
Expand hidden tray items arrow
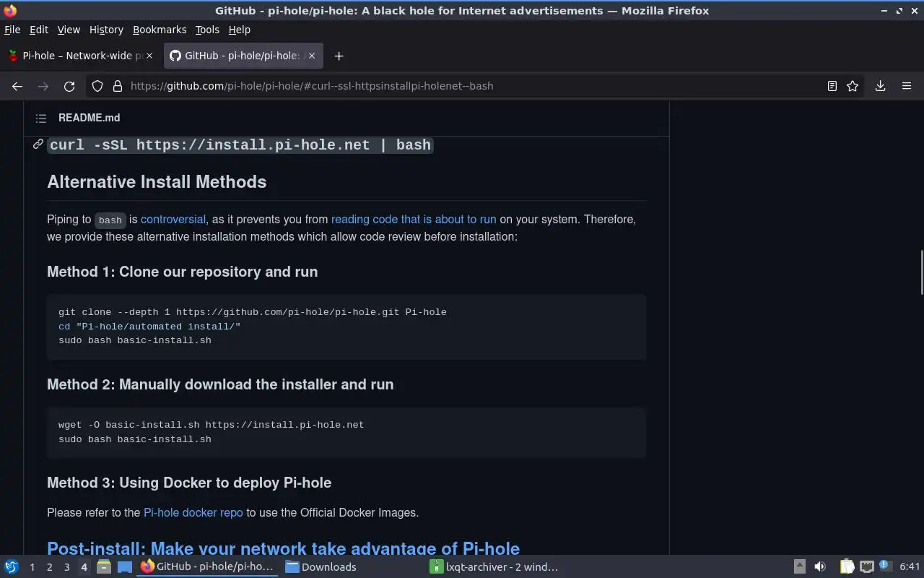pos(800,566)
